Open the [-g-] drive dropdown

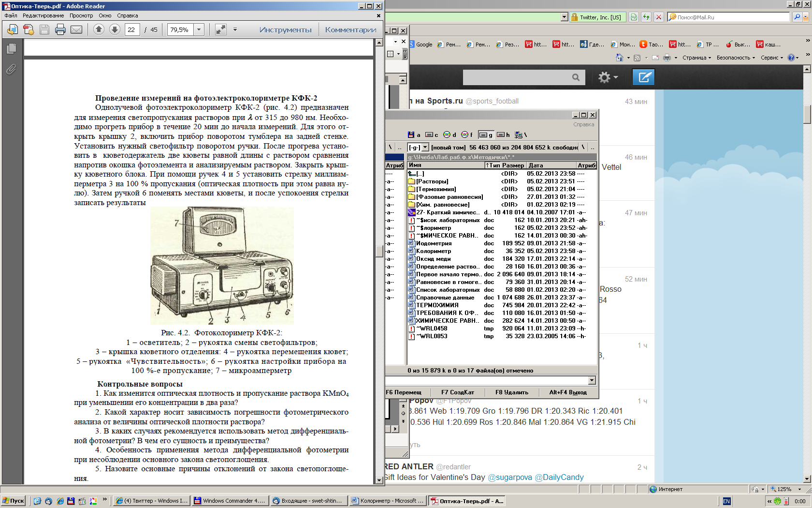425,147
